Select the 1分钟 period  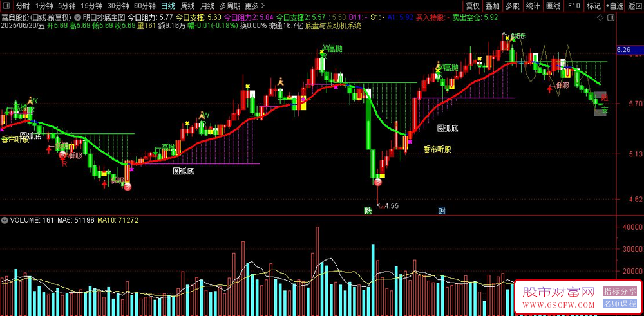pyautogui.click(x=44, y=6)
